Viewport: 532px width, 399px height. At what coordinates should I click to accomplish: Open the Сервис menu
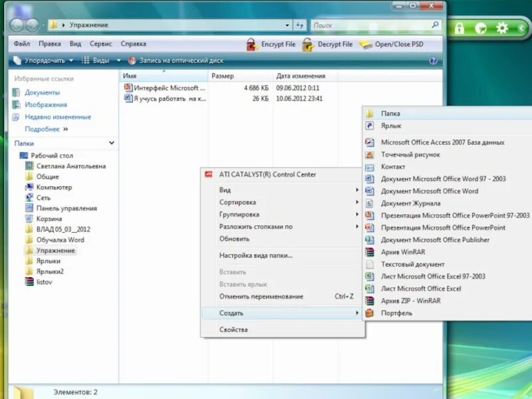click(101, 44)
